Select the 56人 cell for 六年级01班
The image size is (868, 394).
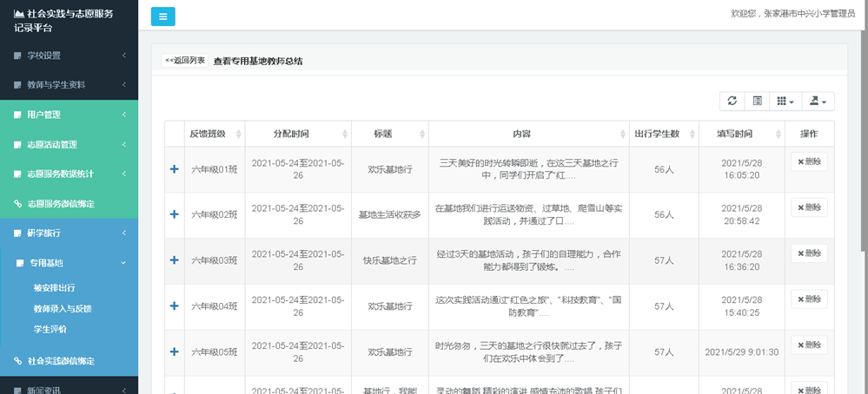664,169
